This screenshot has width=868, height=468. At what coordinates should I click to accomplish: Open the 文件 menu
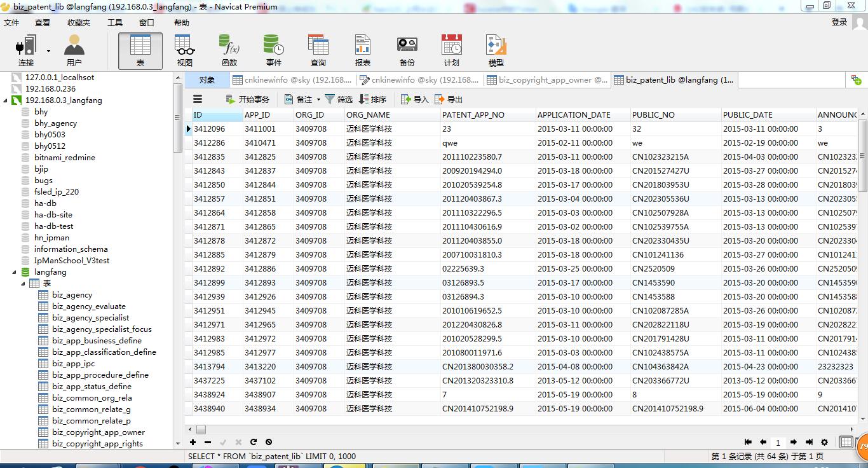pos(11,22)
